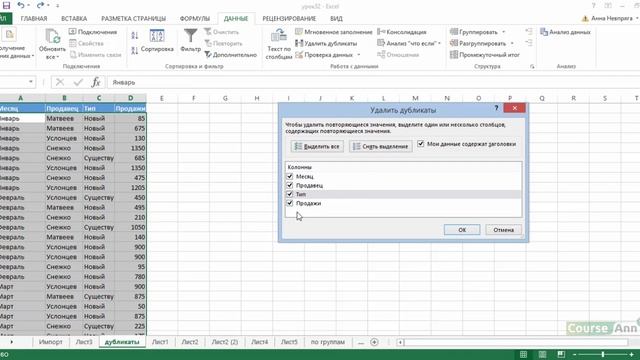Expand Разгруппировать dropdown arrow
This screenshot has height=360, width=640.
(512, 43)
